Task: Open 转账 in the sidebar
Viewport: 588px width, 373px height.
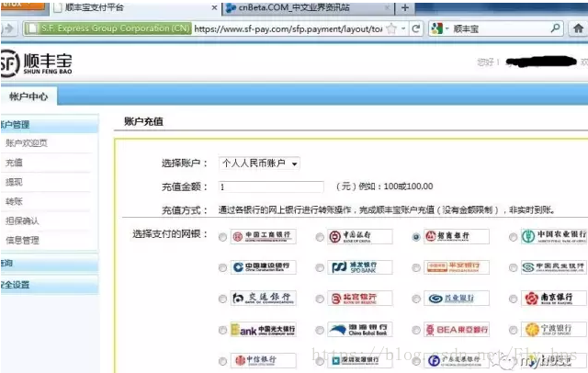Action: (x=15, y=201)
